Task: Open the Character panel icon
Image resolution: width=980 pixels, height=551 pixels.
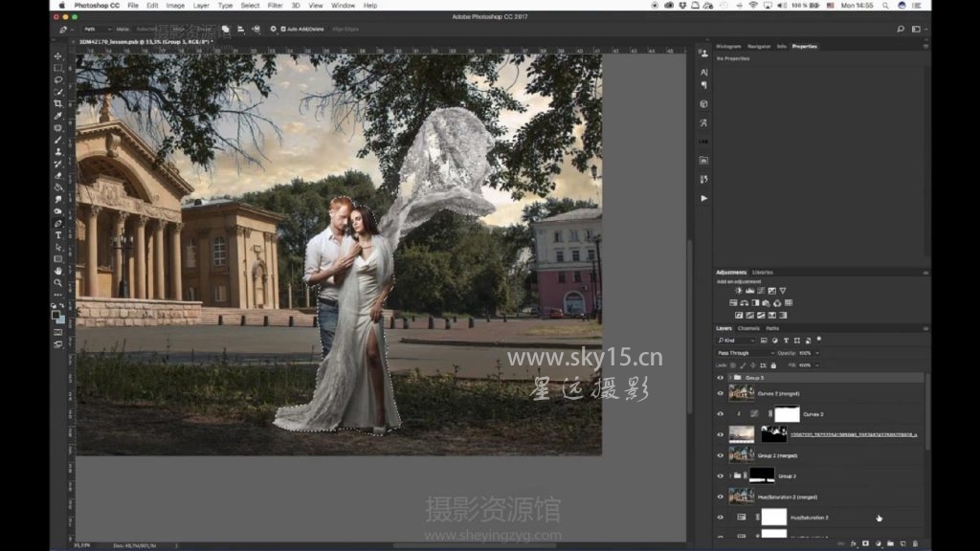Action: [703, 73]
